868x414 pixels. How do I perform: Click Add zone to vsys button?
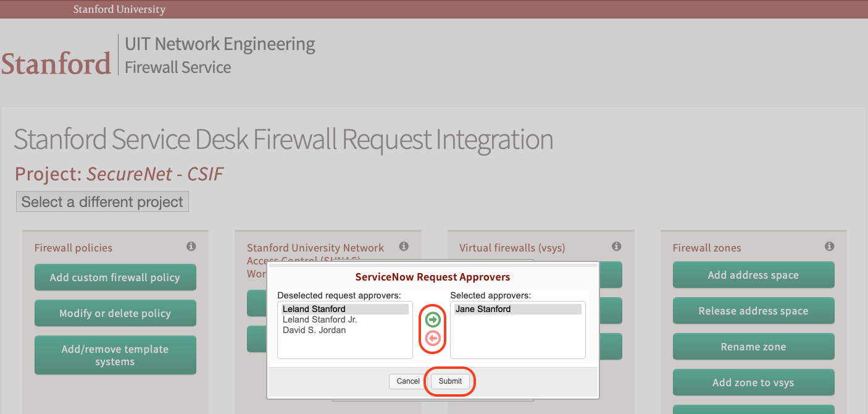753,382
